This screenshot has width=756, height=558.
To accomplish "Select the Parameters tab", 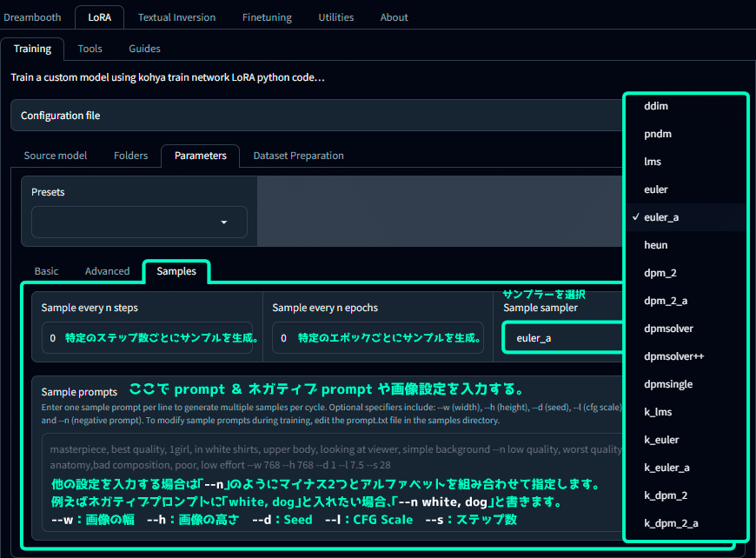I will [x=200, y=156].
